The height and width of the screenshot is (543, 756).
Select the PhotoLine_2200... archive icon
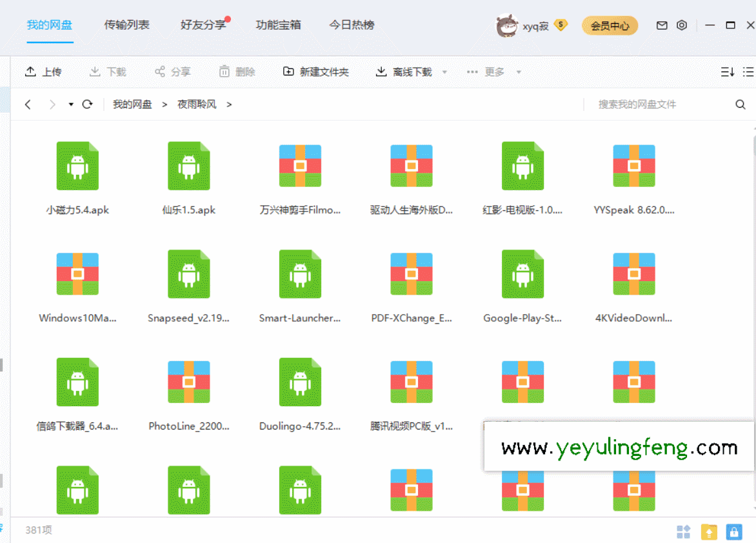pos(189,382)
